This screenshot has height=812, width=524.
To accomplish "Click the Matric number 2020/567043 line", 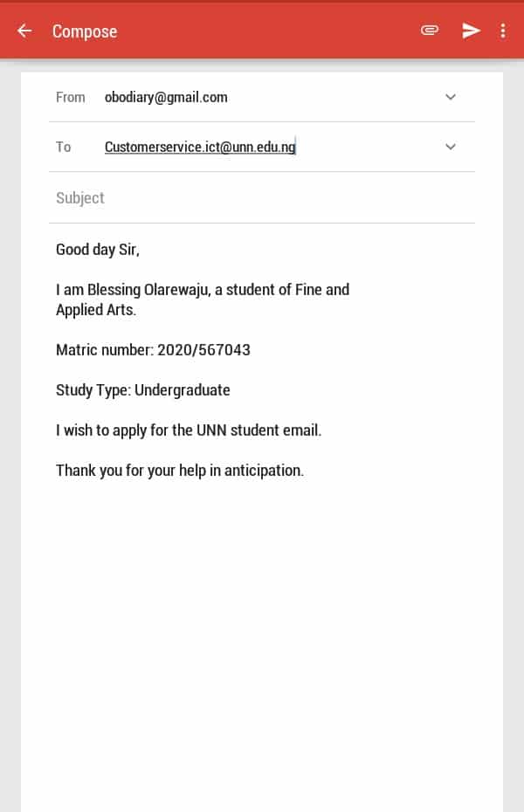I will [x=153, y=350].
